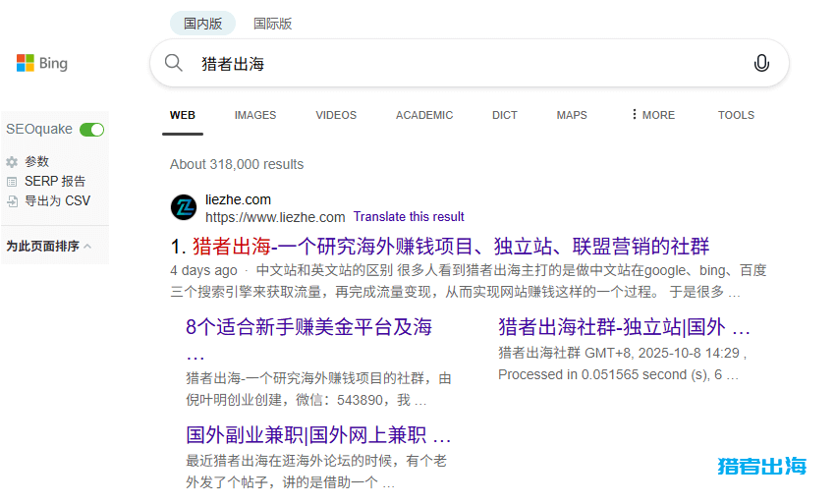This screenshot has height=504, width=836.
Task: Open the TOOLS options
Action: tap(736, 115)
